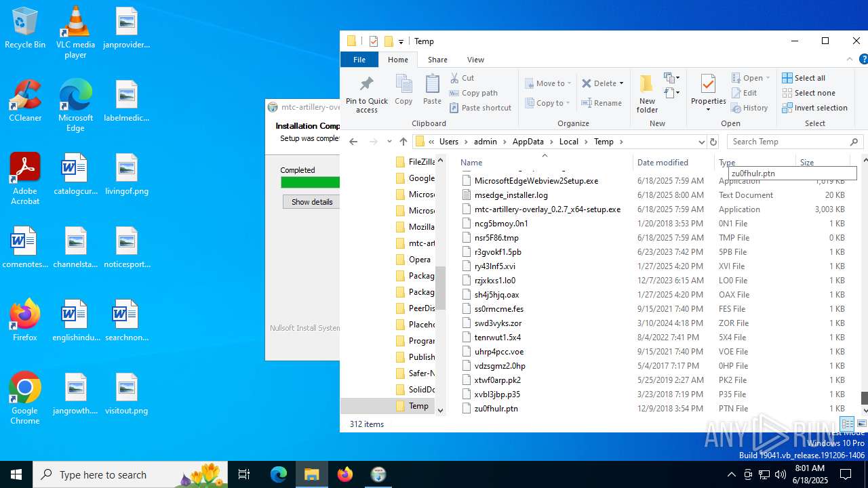Switch to large icons view in status bar
Screen dimensions: 868x488
click(x=861, y=424)
